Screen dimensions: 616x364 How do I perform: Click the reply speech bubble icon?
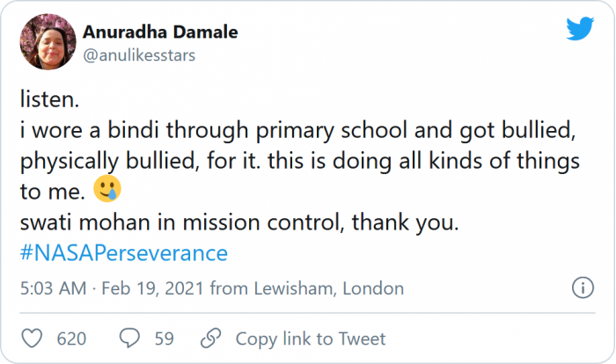tap(131, 338)
